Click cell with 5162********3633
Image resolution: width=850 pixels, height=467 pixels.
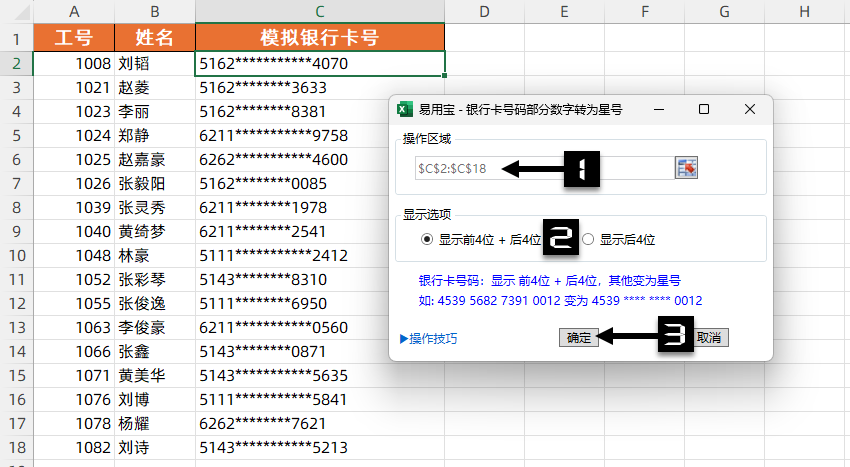[320, 87]
